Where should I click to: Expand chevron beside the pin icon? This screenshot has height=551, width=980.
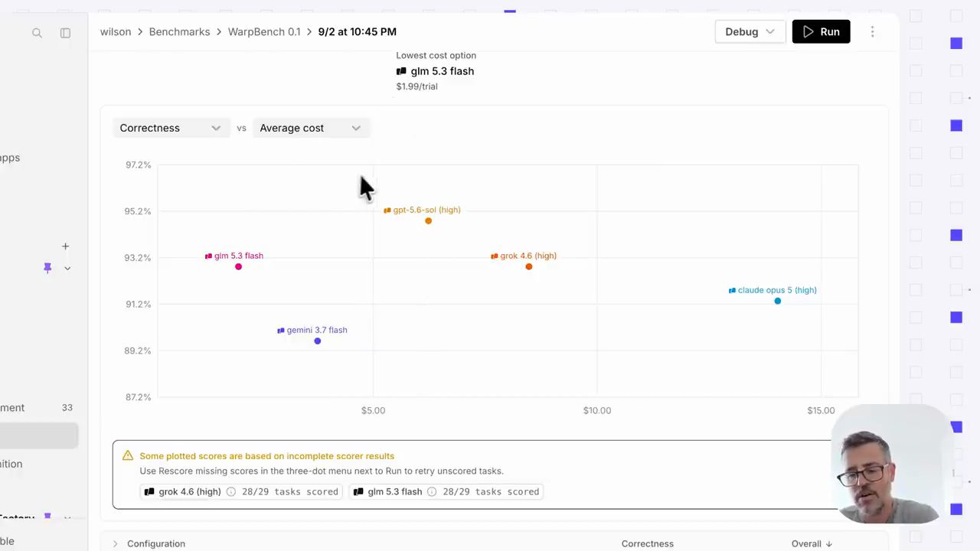pyautogui.click(x=67, y=268)
